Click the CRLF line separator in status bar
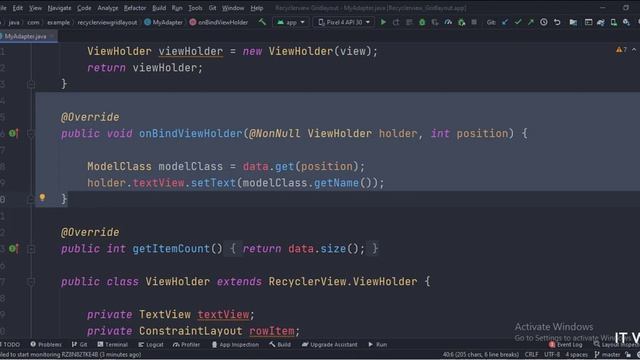Screen dimensions: 640x360 531,354
